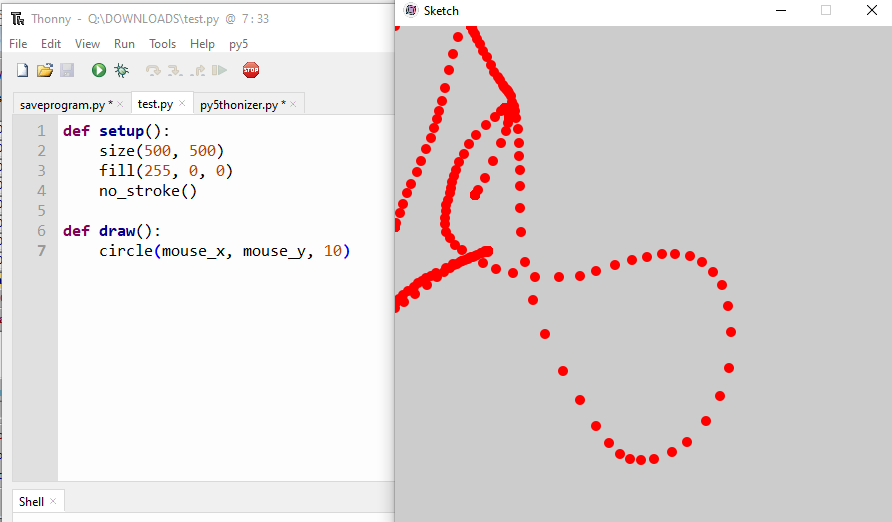Image resolution: width=892 pixels, height=522 pixels.
Task: Click the Thonny title bar file path
Action: point(153,19)
